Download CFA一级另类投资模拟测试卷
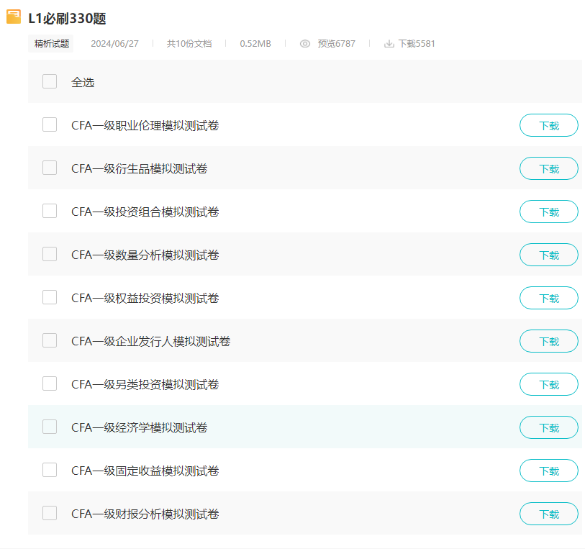 click(549, 384)
